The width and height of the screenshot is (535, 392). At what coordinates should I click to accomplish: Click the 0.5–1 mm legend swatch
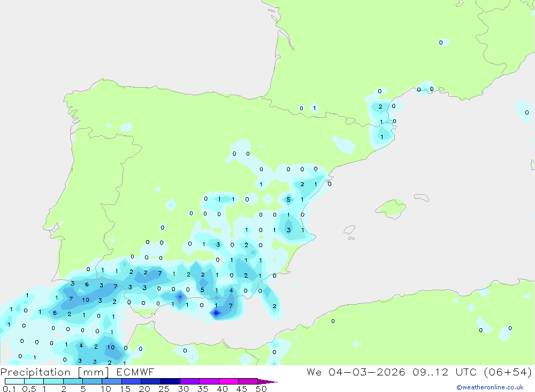click(x=34, y=381)
